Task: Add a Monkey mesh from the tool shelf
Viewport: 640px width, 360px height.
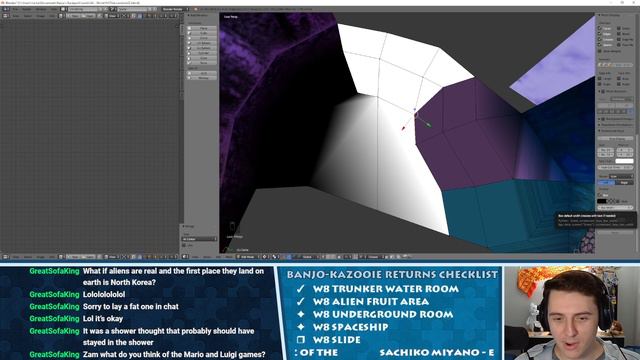Action: 203,78
